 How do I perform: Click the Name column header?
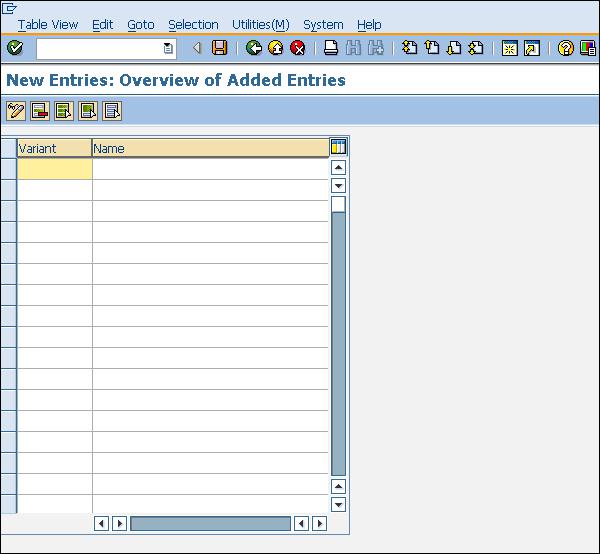(x=210, y=148)
